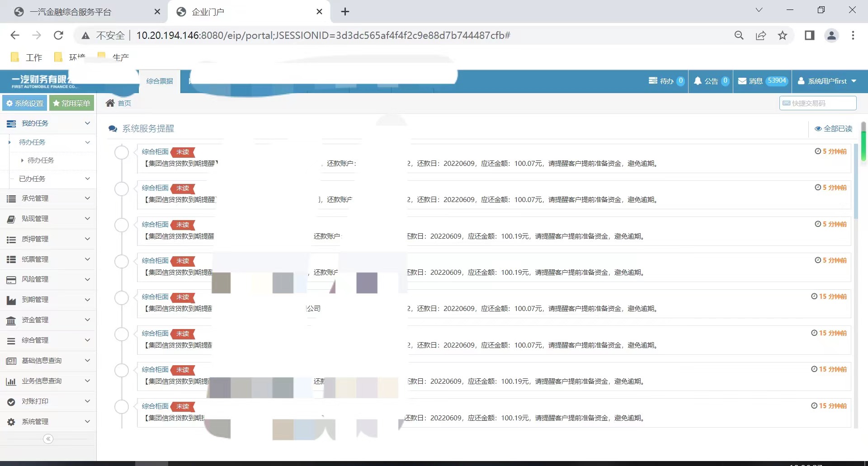
Task: Expand the 贴现管理 chevron
Action: pyautogui.click(x=87, y=219)
